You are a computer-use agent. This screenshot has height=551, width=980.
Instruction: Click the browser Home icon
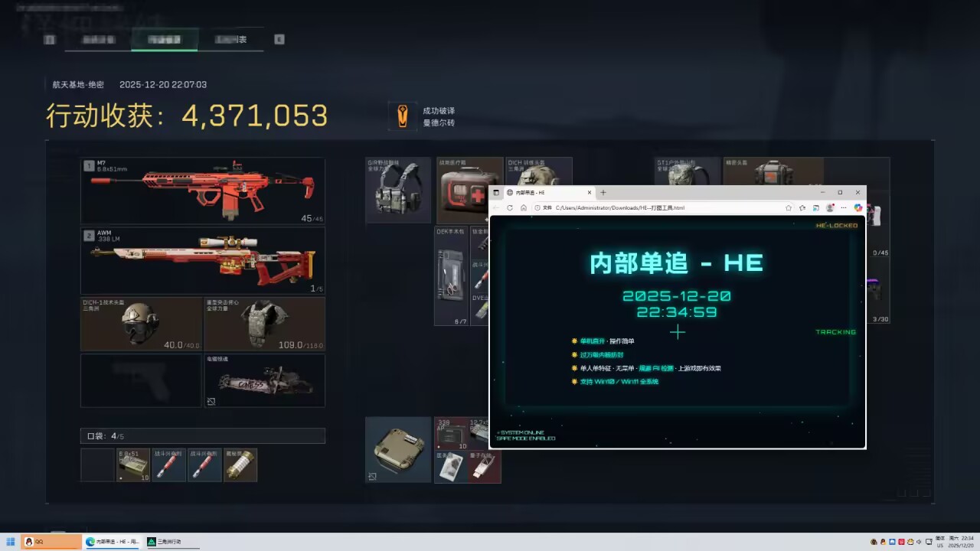523,207
